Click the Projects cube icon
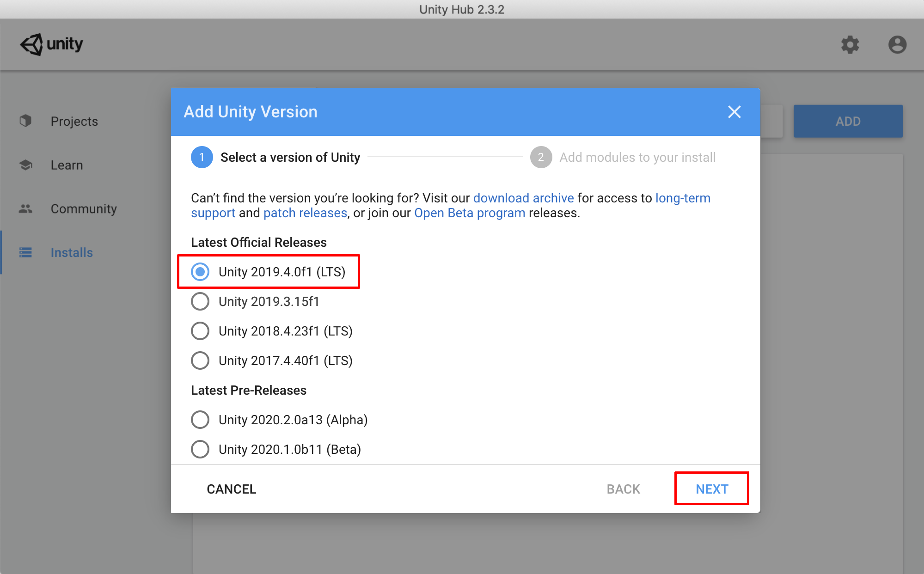Viewport: 924px width, 574px height. (x=25, y=121)
